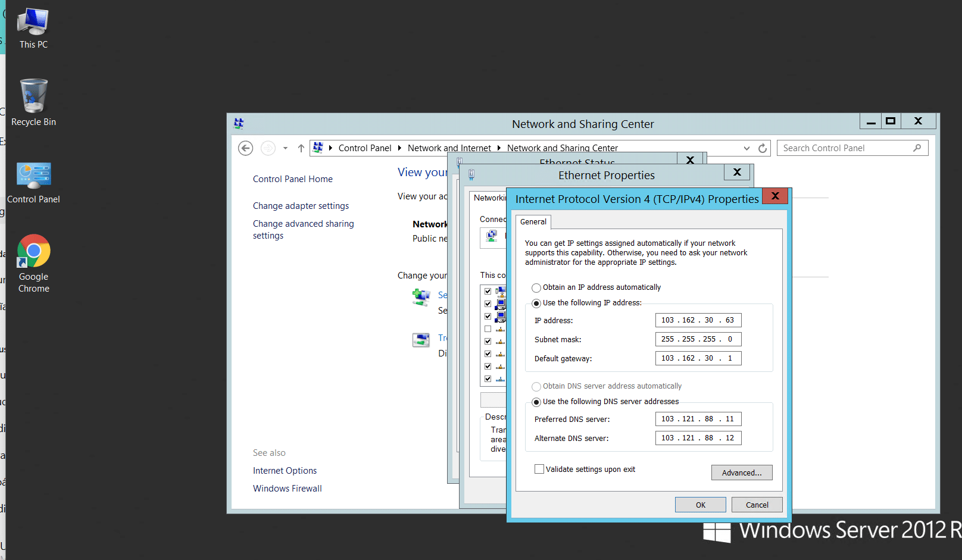962x560 pixels.
Task: Click Alternate DNS server field
Action: coord(698,438)
